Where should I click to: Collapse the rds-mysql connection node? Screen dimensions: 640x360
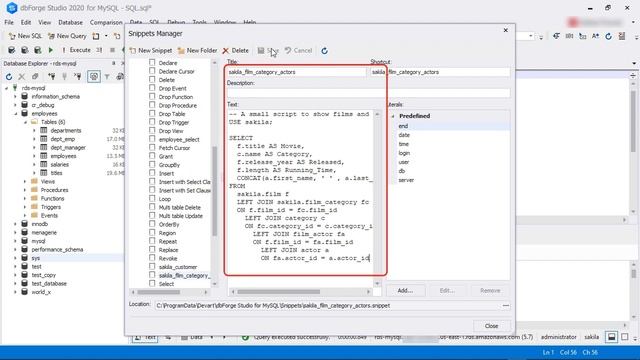pyautogui.click(x=7, y=88)
